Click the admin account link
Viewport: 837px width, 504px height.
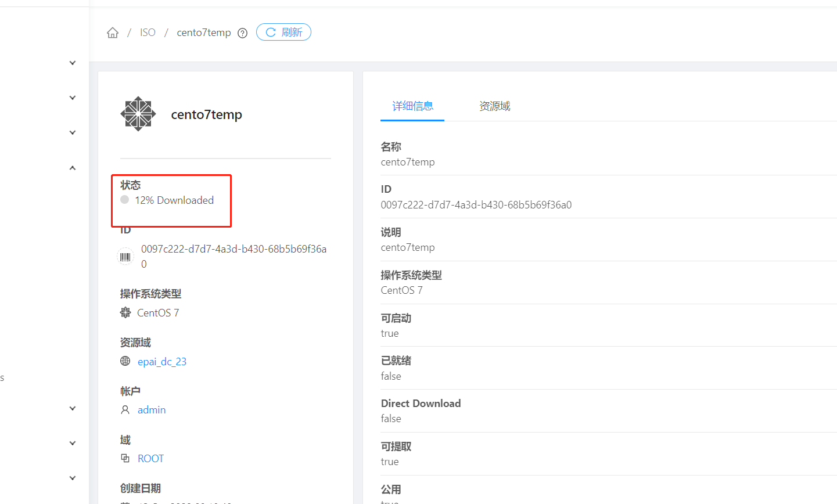(151, 409)
